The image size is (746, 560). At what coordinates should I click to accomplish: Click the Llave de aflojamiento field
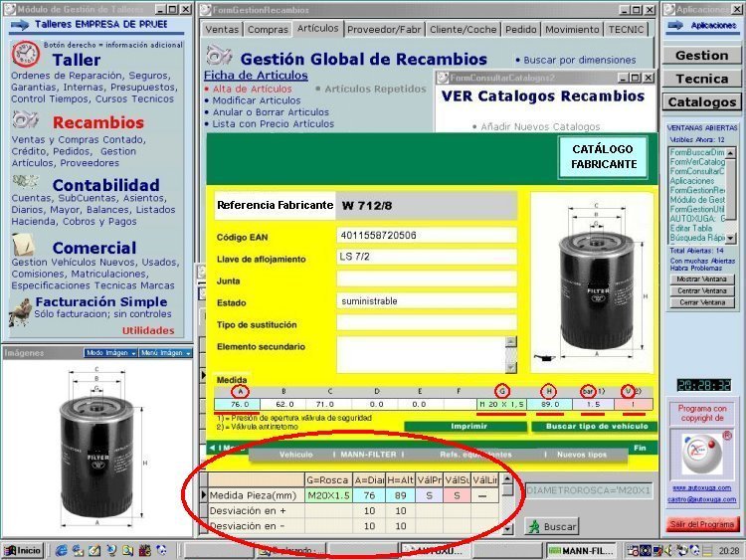coord(427,257)
